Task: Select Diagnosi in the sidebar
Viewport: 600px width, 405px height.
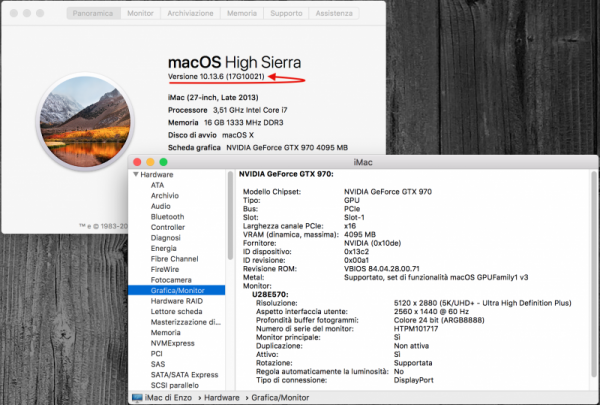Action: tap(165, 238)
